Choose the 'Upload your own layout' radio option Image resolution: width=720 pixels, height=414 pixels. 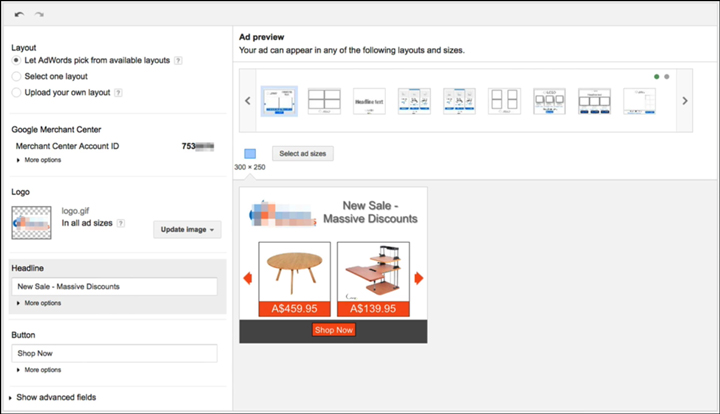tap(16, 92)
